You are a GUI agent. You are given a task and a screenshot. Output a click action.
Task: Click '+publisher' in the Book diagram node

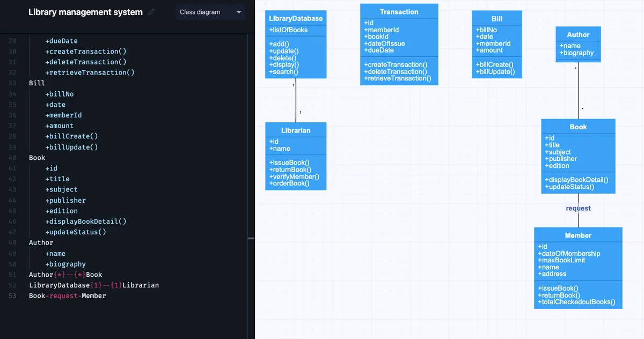pyautogui.click(x=561, y=159)
